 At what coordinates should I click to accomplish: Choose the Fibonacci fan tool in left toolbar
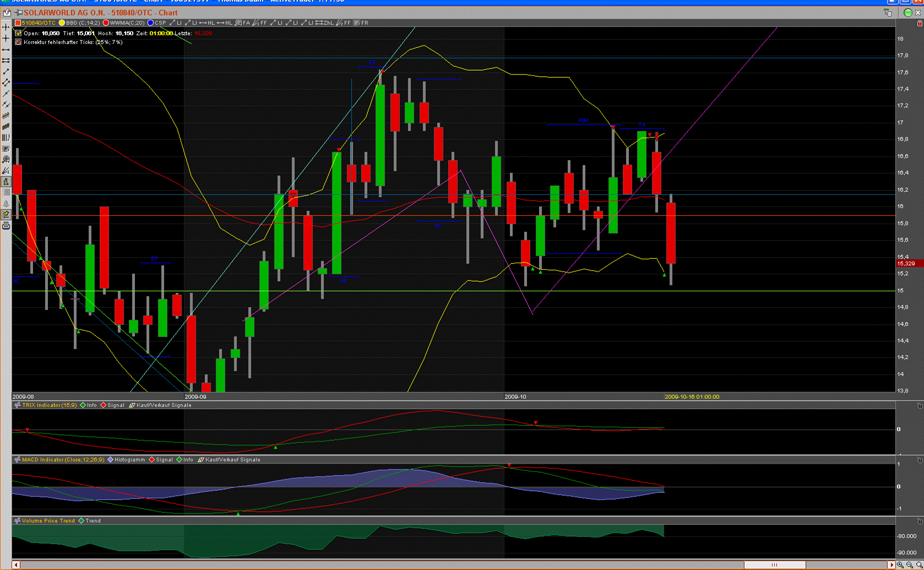coord(6,171)
